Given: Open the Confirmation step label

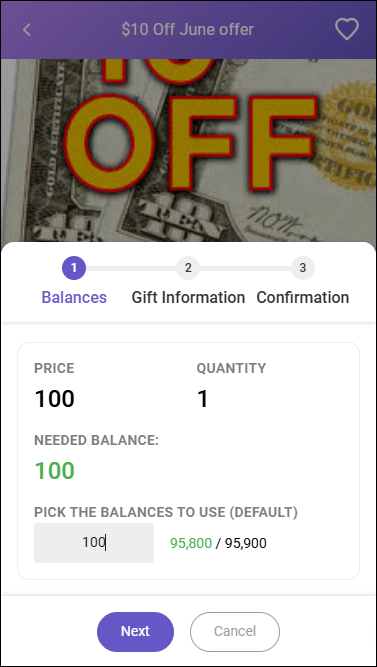Looking at the screenshot, I should pos(303,297).
